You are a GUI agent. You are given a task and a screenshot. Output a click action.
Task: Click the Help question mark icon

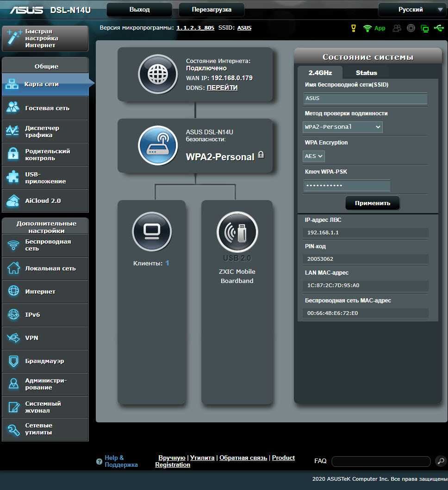tap(100, 461)
